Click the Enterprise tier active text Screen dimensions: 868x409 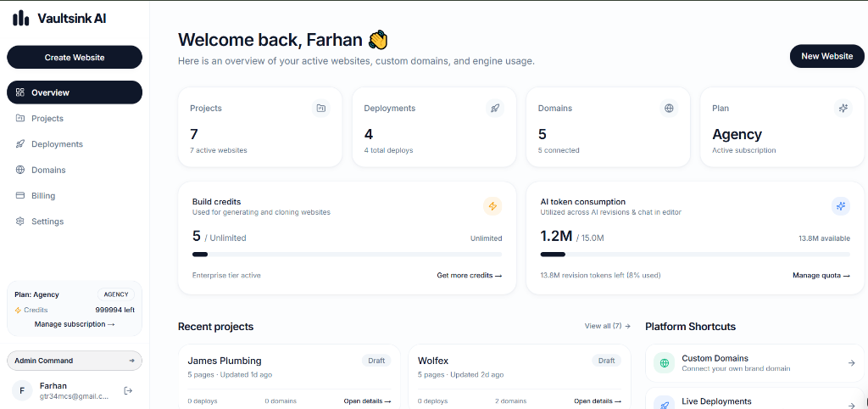(x=226, y=276)
